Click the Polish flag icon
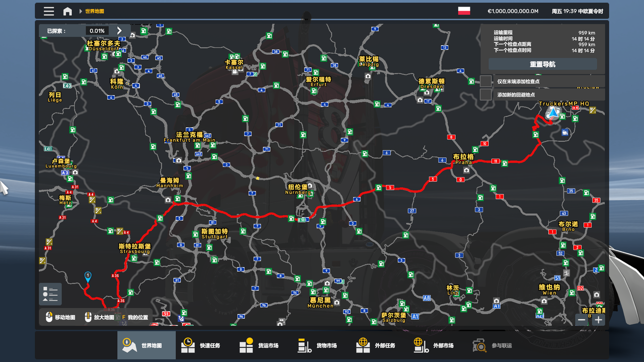Viewport: 644px width, 362px height. click(464, 11)
